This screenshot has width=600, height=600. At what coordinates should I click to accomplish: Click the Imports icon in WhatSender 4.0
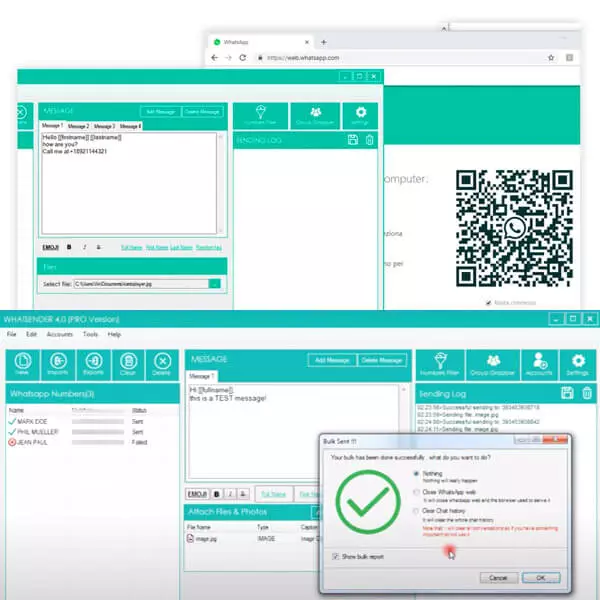[x=58, y=365]
